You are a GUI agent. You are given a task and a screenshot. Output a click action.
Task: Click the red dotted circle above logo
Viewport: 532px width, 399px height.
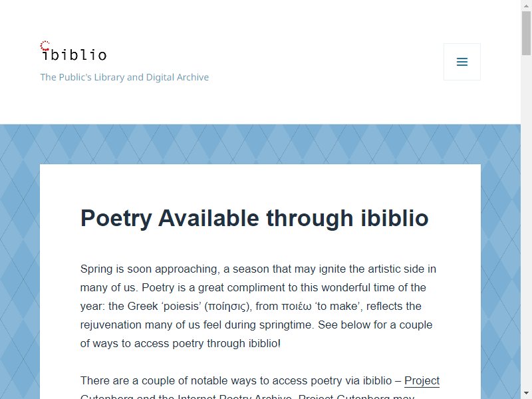45,46
